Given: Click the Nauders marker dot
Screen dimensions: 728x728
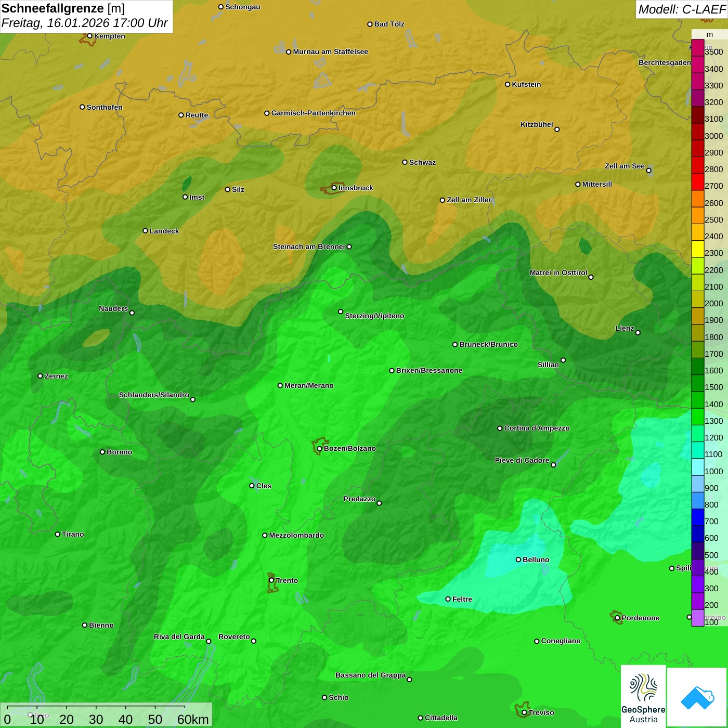Looking at the screenshot, I should click(x=132, y=313).
